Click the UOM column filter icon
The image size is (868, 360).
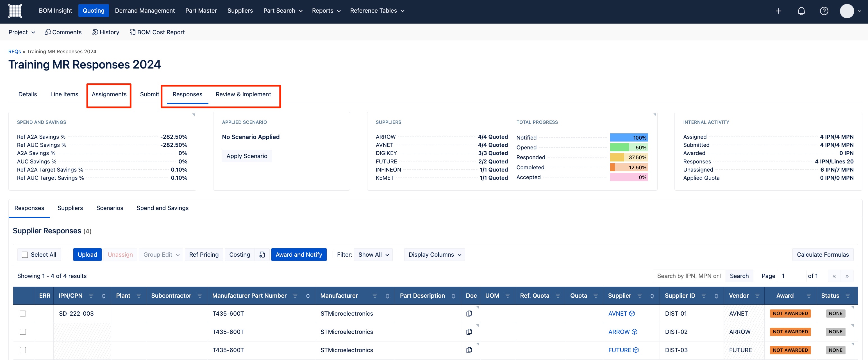click(x=507, y=296)
